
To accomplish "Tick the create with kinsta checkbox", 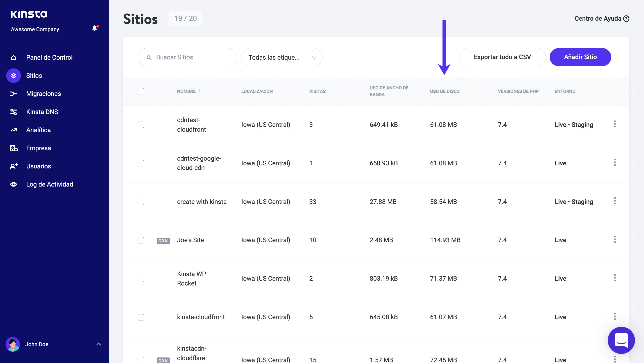I will (x=141, y=202).
